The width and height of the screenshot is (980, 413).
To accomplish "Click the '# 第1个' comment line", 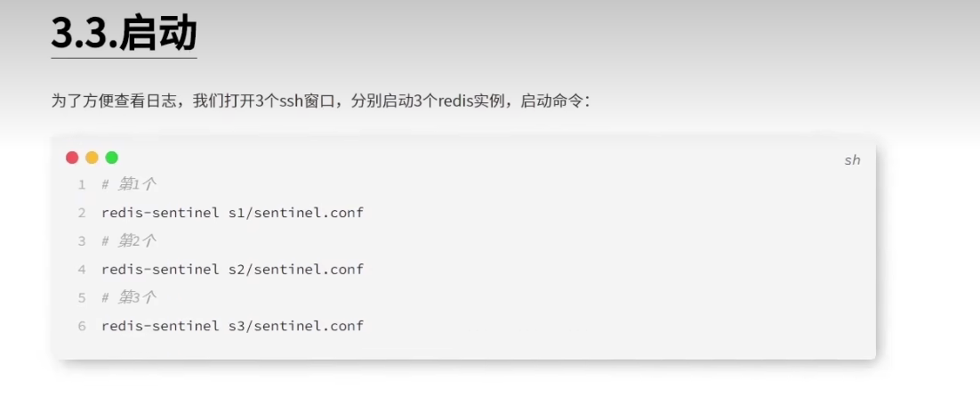I will [129, 184].
